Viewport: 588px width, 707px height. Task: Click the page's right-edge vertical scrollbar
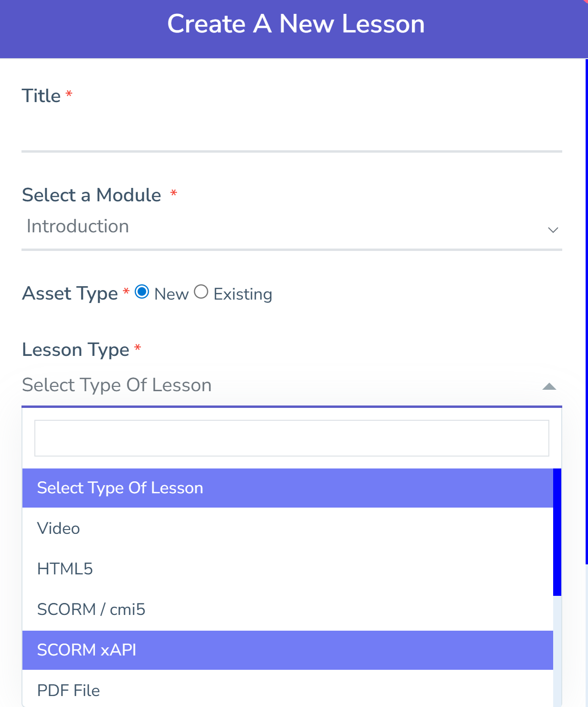coord(587,310)
